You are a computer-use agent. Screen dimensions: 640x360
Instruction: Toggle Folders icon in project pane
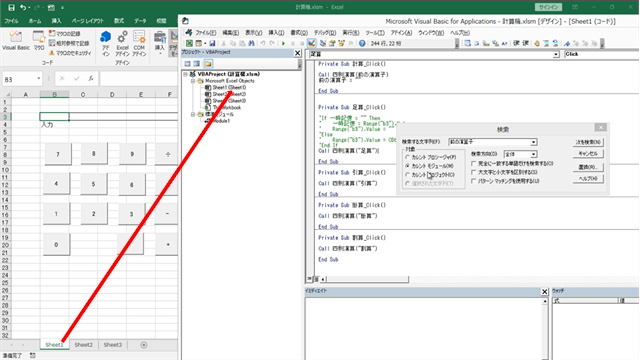pos(208,64)
